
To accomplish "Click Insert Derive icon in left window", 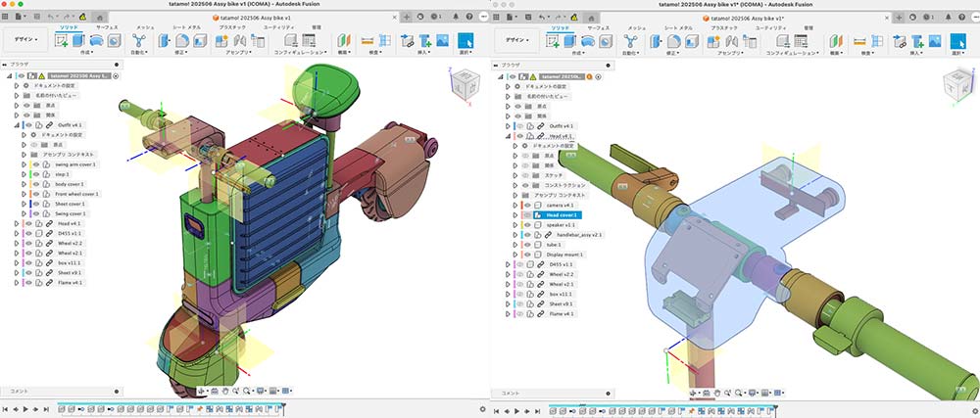I will [x=408, y=41].
